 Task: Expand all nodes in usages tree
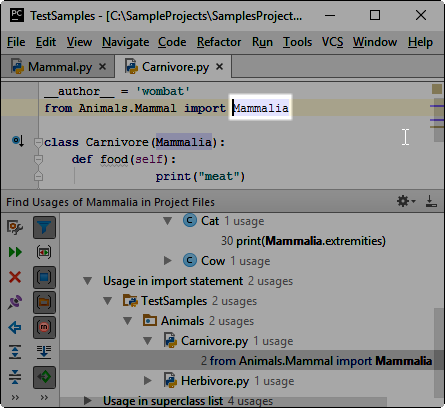[x=15, y=352]
